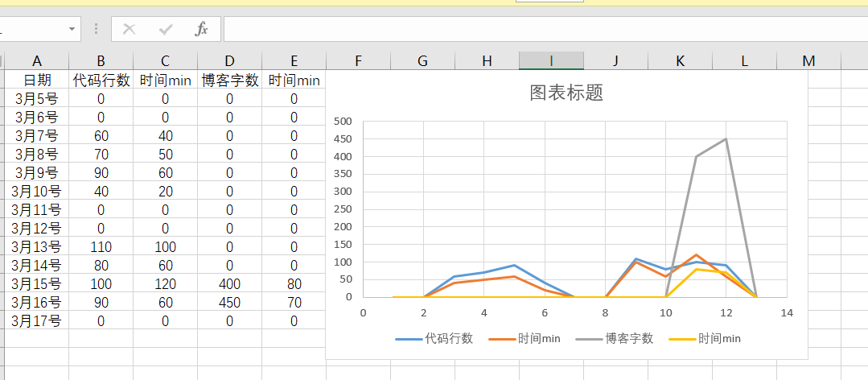Select column D header
Image resolution: width=868 pixels, height=380 pixels.
(x=230, y=61)
